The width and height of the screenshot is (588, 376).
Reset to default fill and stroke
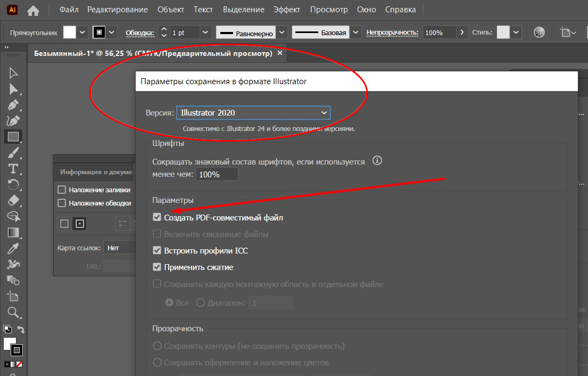pyautogui.click(x=7, y=330)
